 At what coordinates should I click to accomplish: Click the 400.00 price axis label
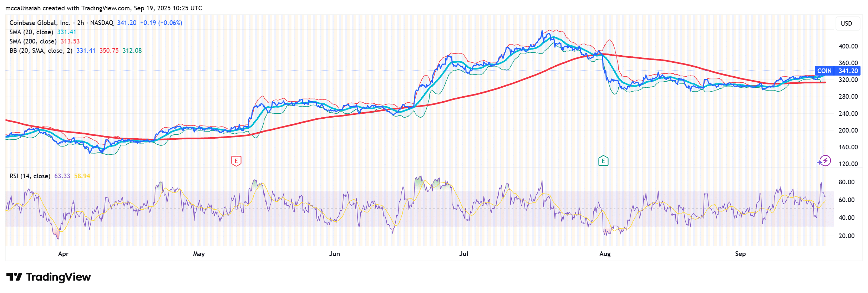[x=848, y=46]
